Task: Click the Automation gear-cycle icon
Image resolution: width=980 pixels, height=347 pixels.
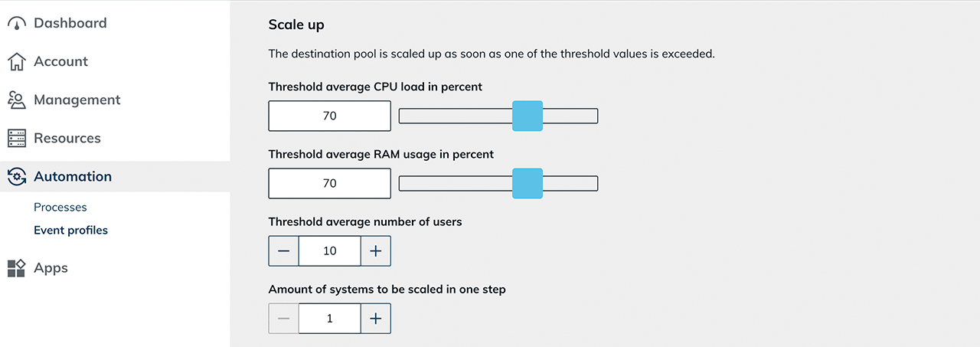Action: click(x=17, y=177)
